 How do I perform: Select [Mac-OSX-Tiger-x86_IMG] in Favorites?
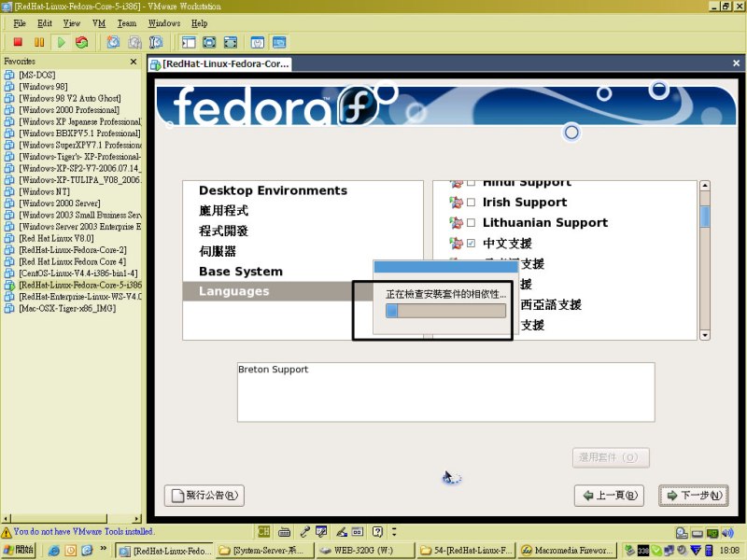click(x=67, y=308)
